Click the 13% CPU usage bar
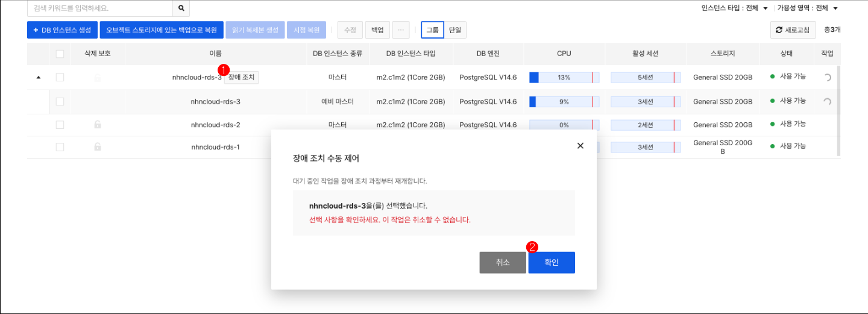868x314 pixels. click(x=564, y=77)
